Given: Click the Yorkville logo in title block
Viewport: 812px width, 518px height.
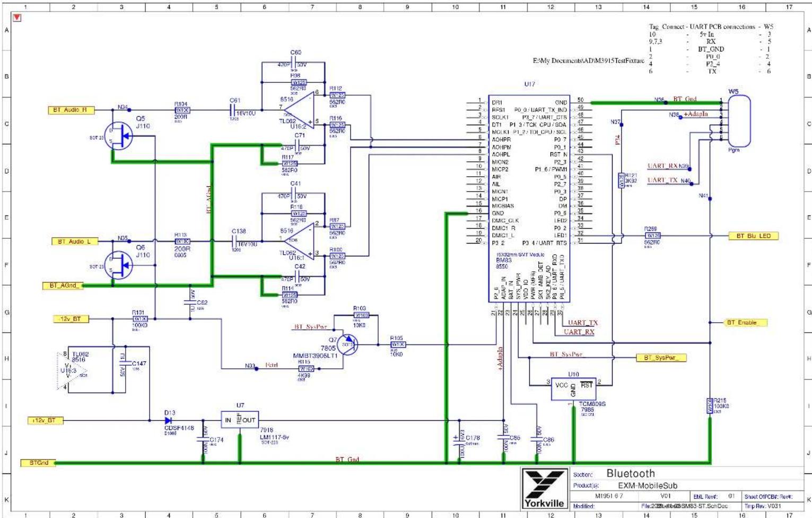Looking at the screenshot, I should 544,488.
